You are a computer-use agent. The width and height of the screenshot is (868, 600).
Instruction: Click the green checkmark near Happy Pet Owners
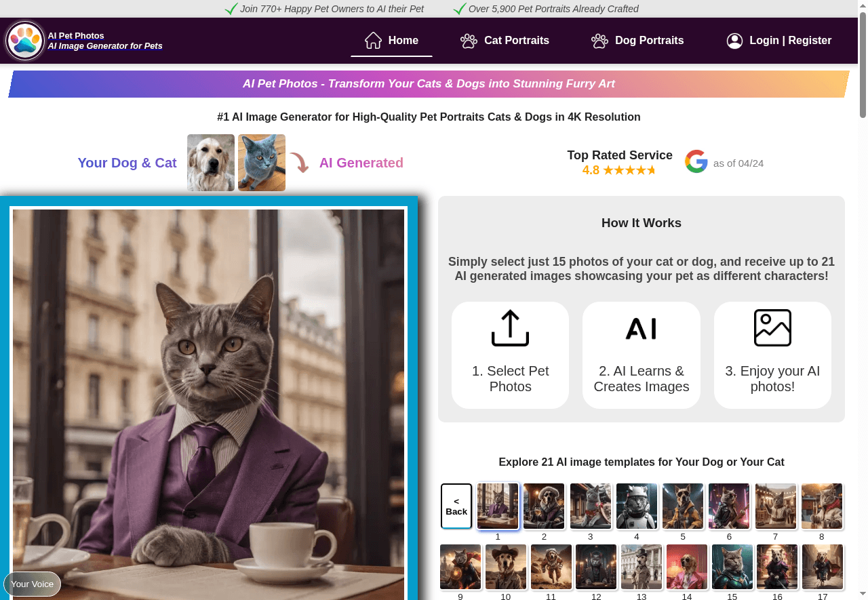coord(230,9)
